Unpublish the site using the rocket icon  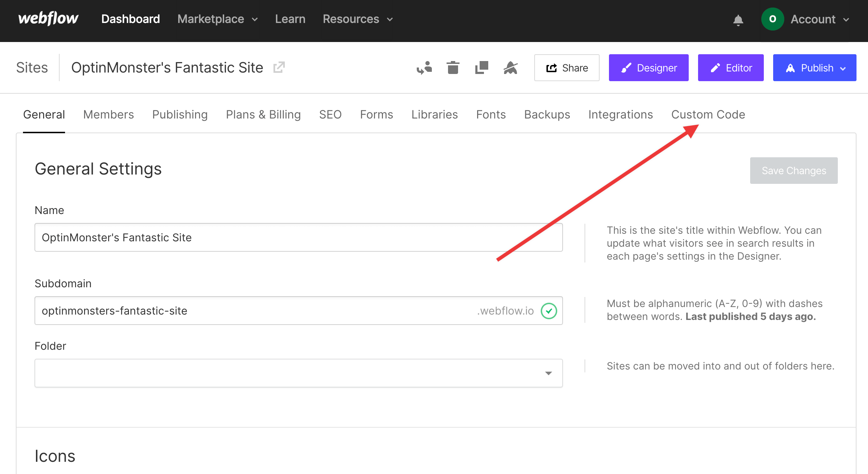[x=511, y=68]
